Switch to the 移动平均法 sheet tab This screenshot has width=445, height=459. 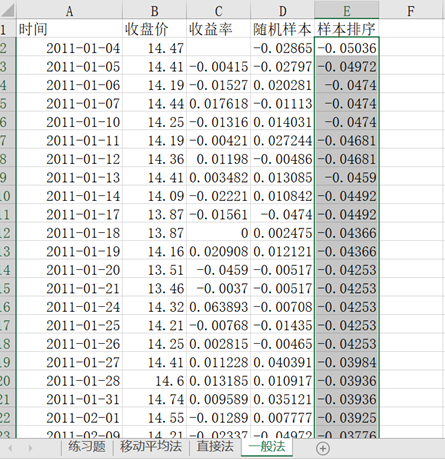click(x=151, y=447)
